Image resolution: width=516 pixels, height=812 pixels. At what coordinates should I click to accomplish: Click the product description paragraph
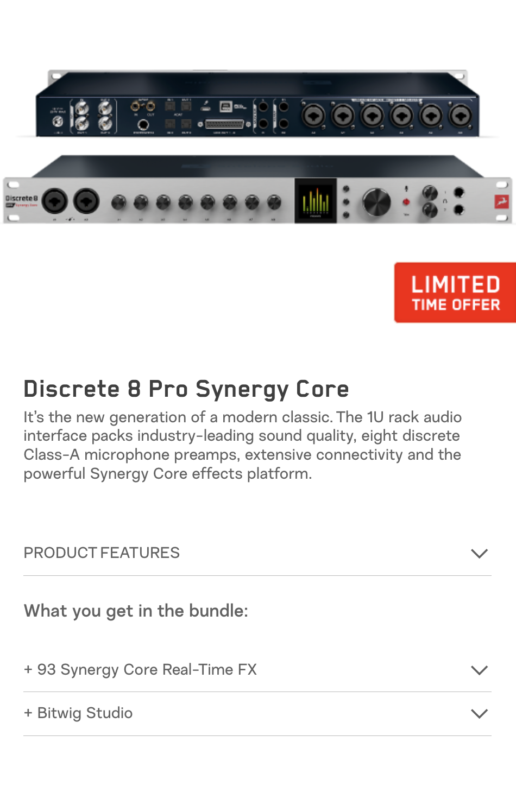(243, 445)
